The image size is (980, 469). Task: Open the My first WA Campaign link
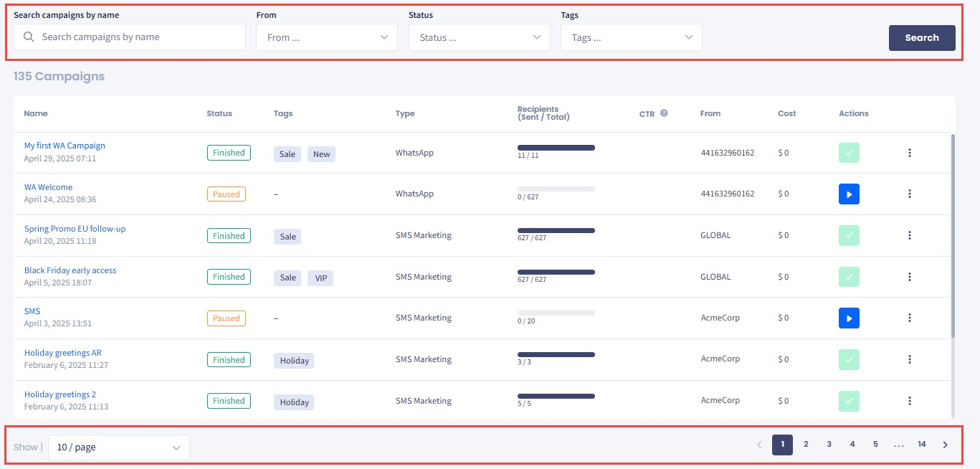coord(65,146)
